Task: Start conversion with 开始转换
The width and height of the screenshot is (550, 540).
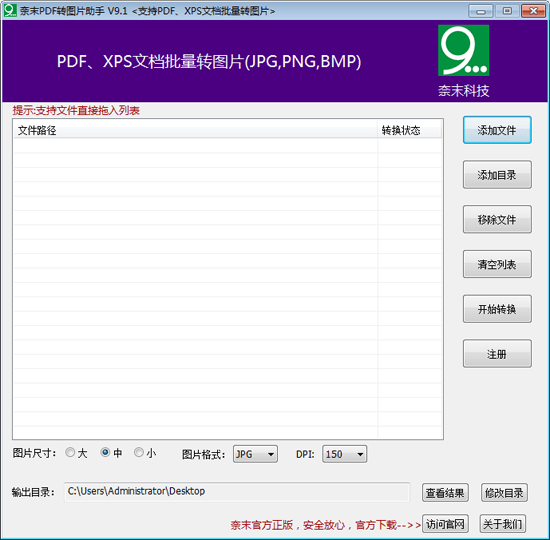Action: pyautogui.click(x=497, y=309)
